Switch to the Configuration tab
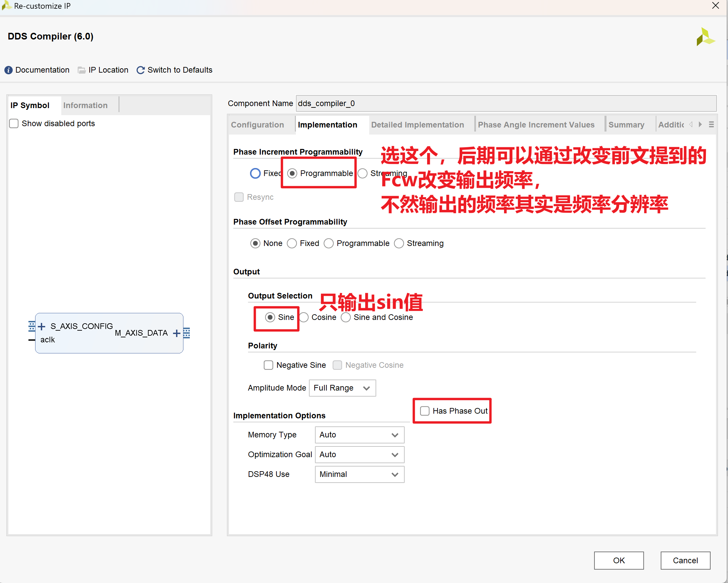728x583 pixels. pos(258,125)
